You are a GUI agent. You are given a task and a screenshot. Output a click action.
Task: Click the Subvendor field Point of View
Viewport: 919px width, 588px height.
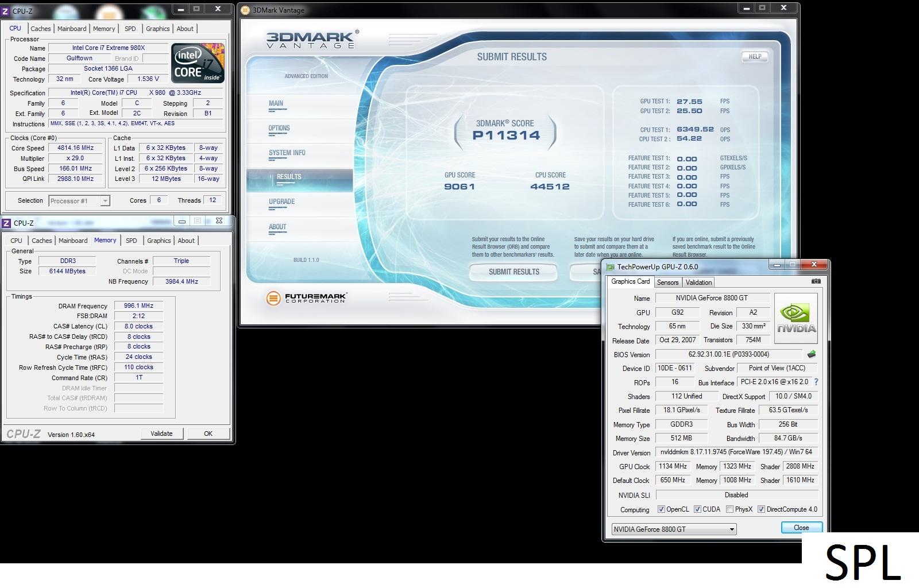777,368
